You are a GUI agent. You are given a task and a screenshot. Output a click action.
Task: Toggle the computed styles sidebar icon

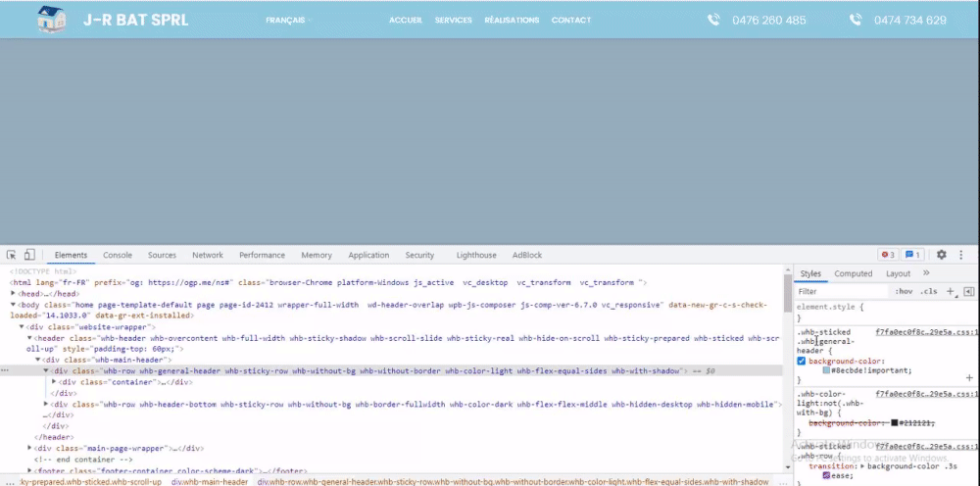(969, 292)
